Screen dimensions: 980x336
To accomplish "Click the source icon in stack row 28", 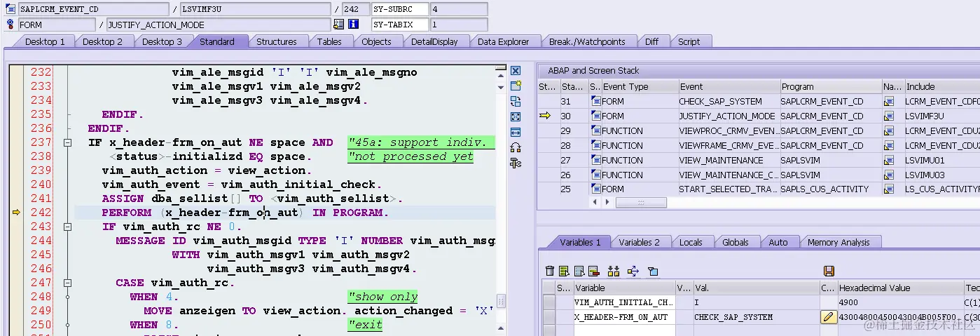I will point(595,145).
